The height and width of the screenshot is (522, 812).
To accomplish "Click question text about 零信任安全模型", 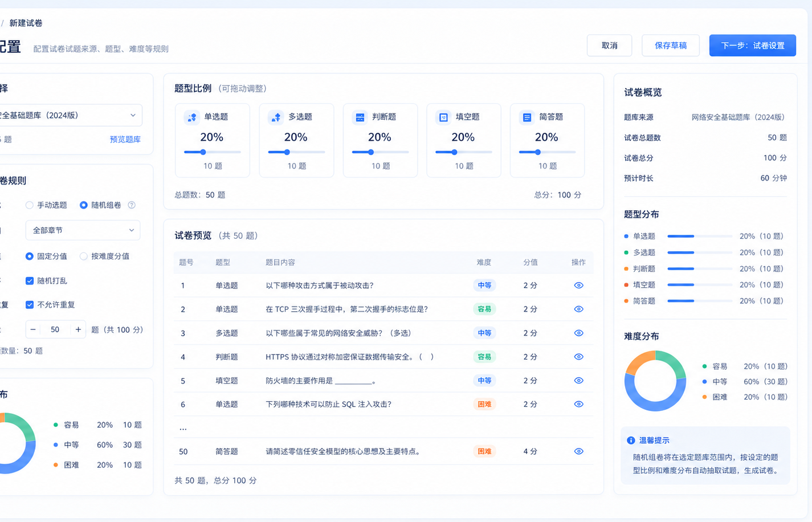I will coord(344,452).
